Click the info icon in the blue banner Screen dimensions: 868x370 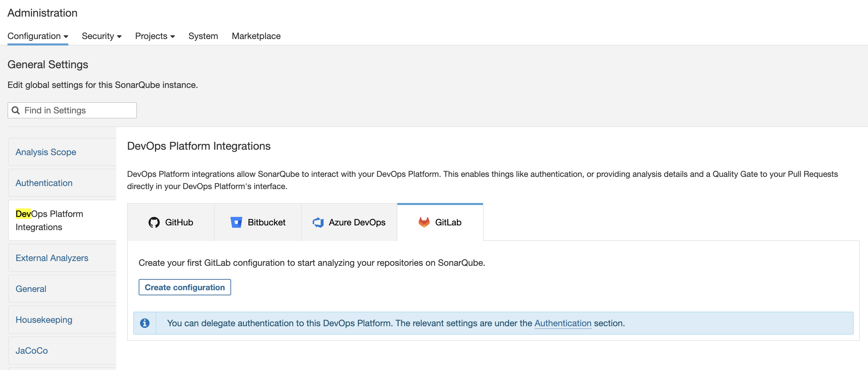tap(145, 323)
